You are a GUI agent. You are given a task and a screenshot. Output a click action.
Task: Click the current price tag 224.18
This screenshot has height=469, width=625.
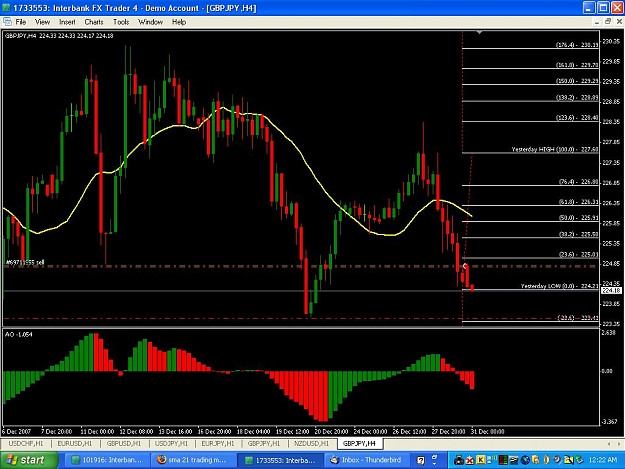[x=611, y=290]
